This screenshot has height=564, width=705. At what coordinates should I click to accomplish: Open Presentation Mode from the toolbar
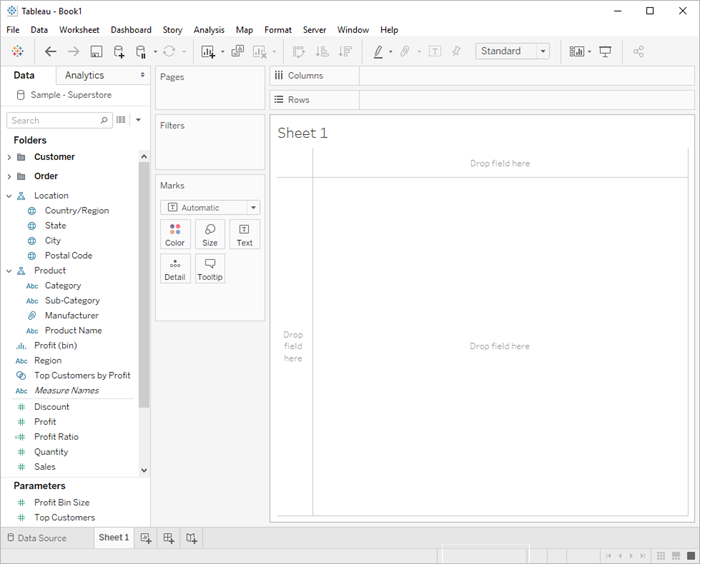pyautogui.click(x=605, y=51)
